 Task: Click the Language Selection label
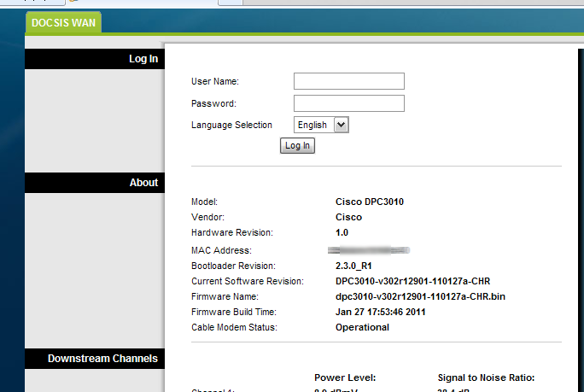pos(231,125)
